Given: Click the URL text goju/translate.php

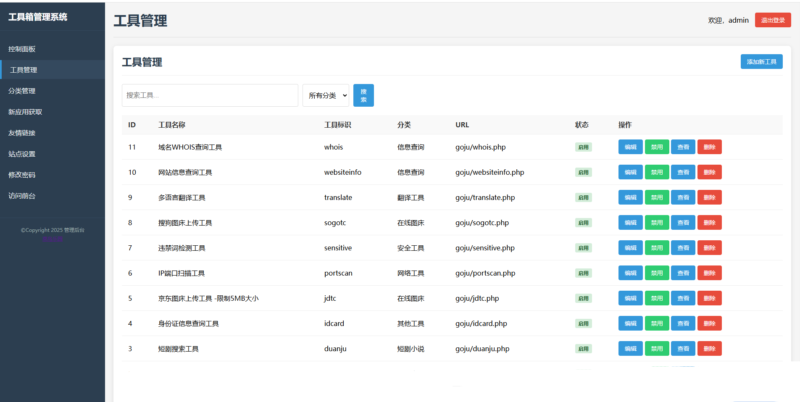Looking at the screenshot, I should click(x=485, y=197).
